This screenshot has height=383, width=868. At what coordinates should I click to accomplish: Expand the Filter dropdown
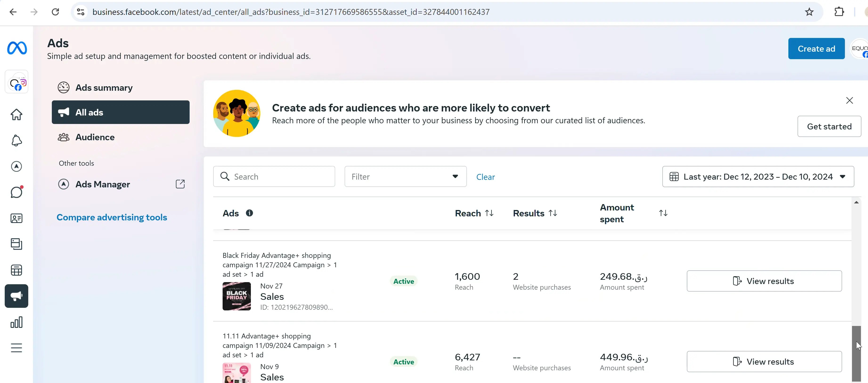[405, 177]
